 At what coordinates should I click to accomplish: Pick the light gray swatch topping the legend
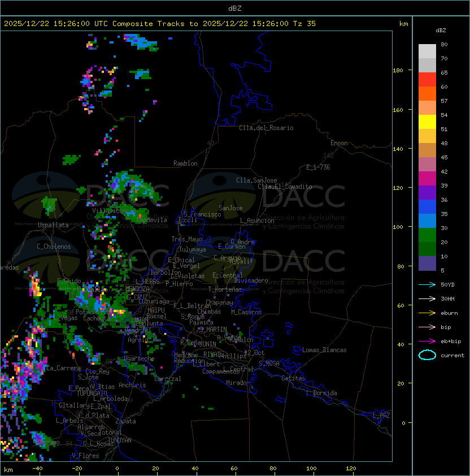point(427,51)
